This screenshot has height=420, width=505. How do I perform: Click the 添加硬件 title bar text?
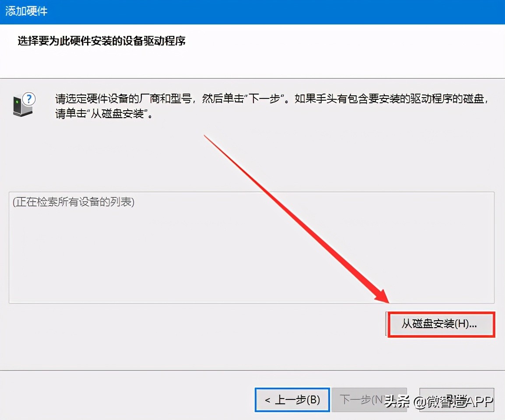tap(26, 11)
